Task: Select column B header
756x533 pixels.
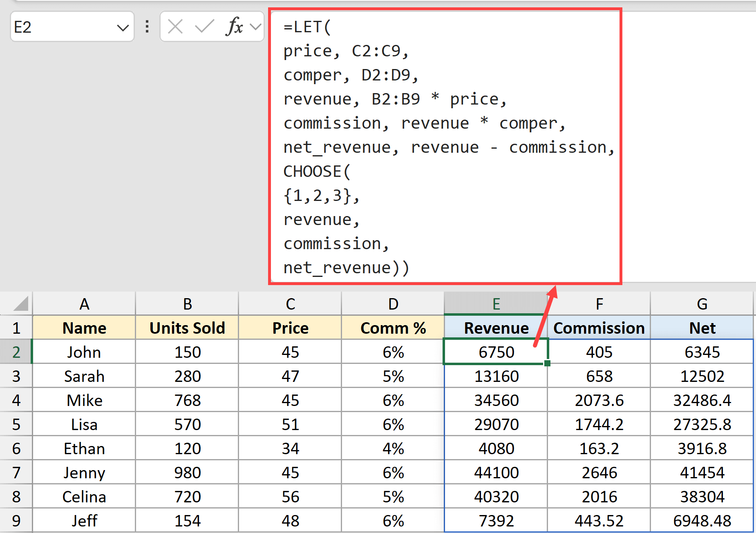Action: [187, 303]
